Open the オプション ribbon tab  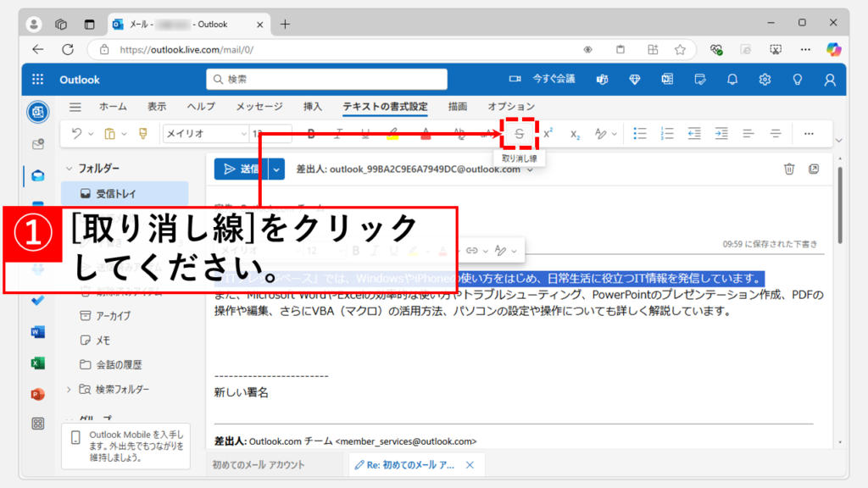point(511,107)
